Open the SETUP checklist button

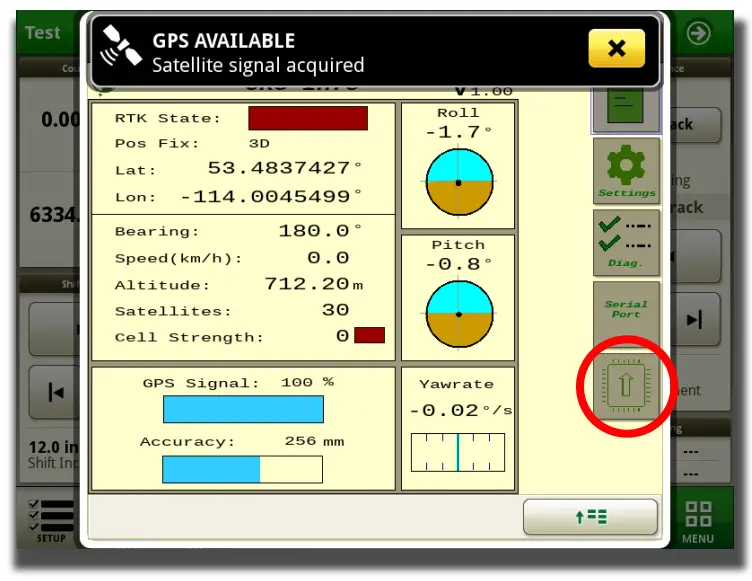(51, 521)
